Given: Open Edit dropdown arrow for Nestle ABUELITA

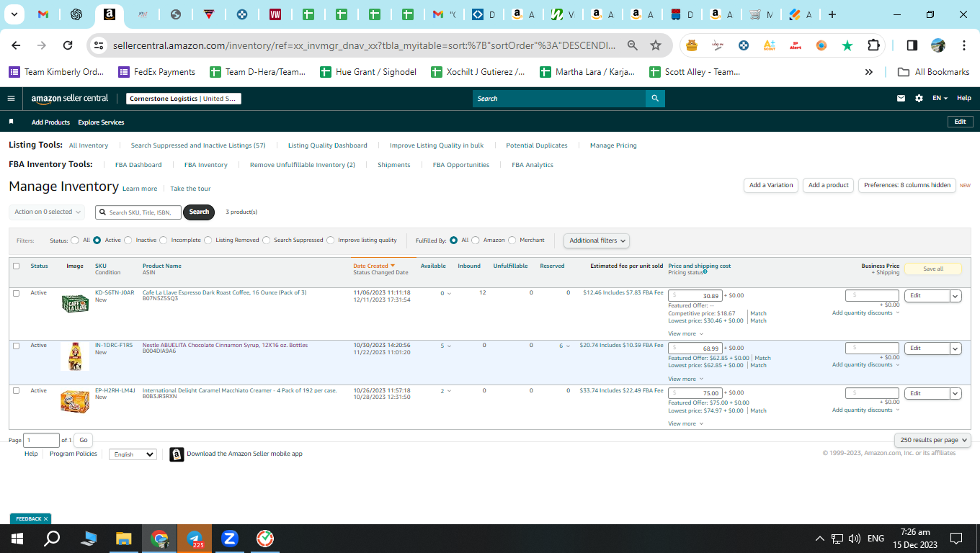Looking at the screenshot, I should point(955,349).
